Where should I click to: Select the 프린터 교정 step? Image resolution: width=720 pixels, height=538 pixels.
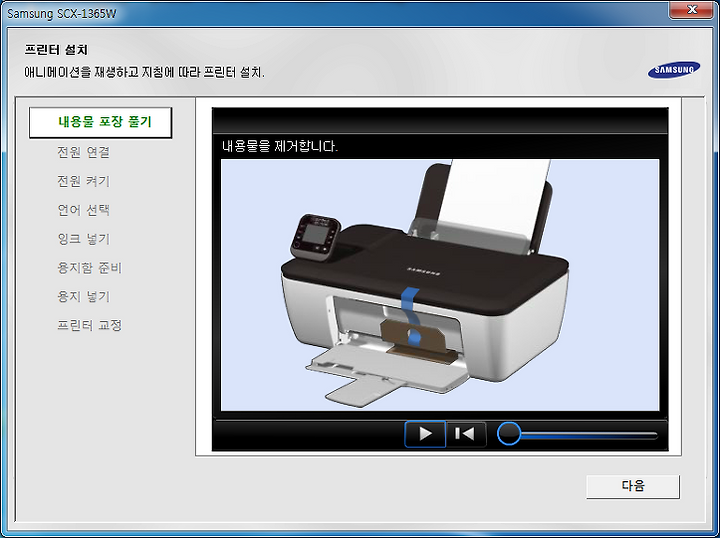click(90, 325)
